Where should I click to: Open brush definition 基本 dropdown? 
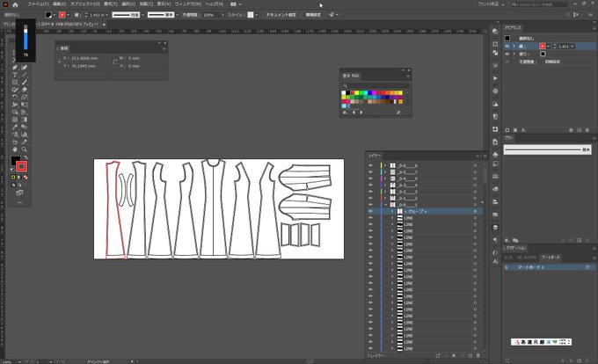[178, 15]
